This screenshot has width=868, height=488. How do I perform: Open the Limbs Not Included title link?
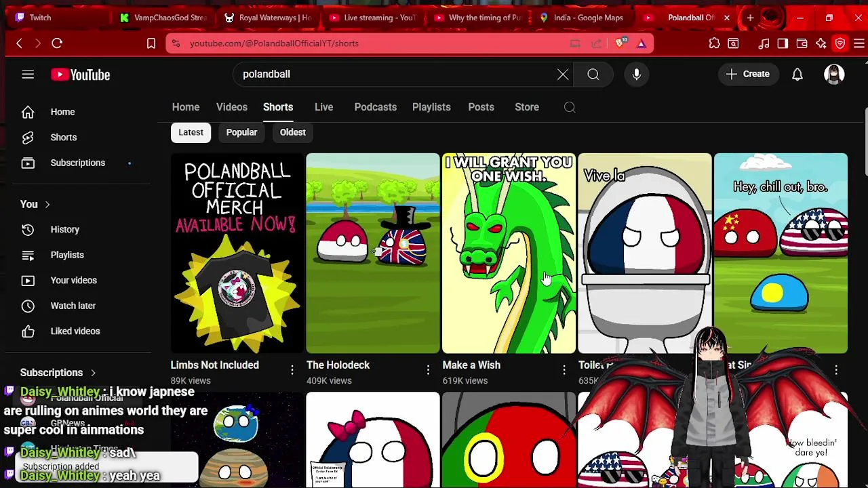[x=214, y=365]
